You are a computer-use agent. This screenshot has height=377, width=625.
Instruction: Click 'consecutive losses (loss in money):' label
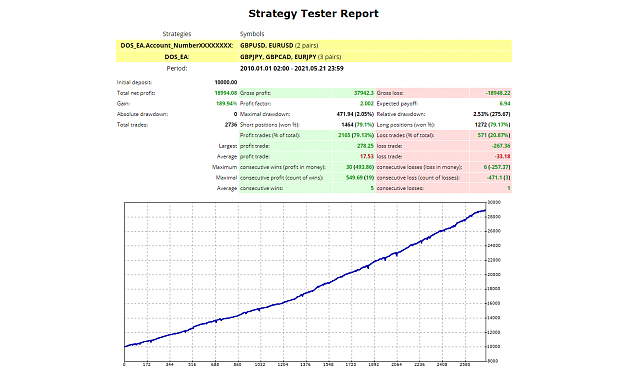tap(419, 167)
